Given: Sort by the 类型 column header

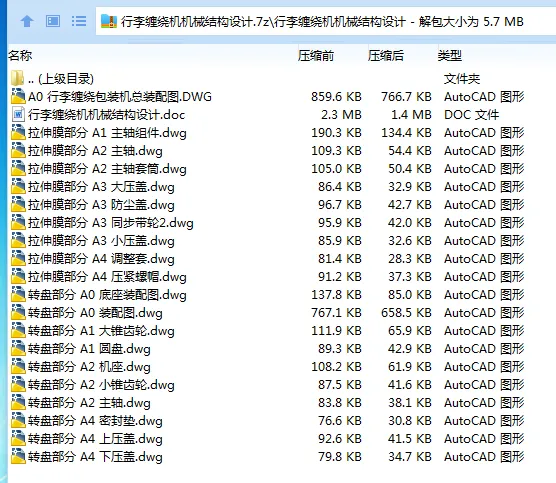Looking at the screenshot, I should click(450, 56).
